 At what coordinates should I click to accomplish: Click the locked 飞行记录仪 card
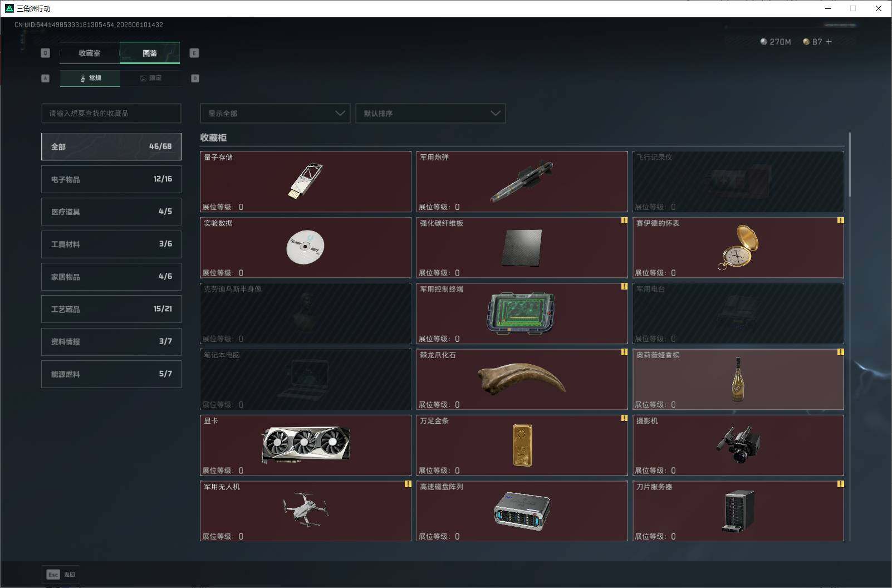point(738,182)
